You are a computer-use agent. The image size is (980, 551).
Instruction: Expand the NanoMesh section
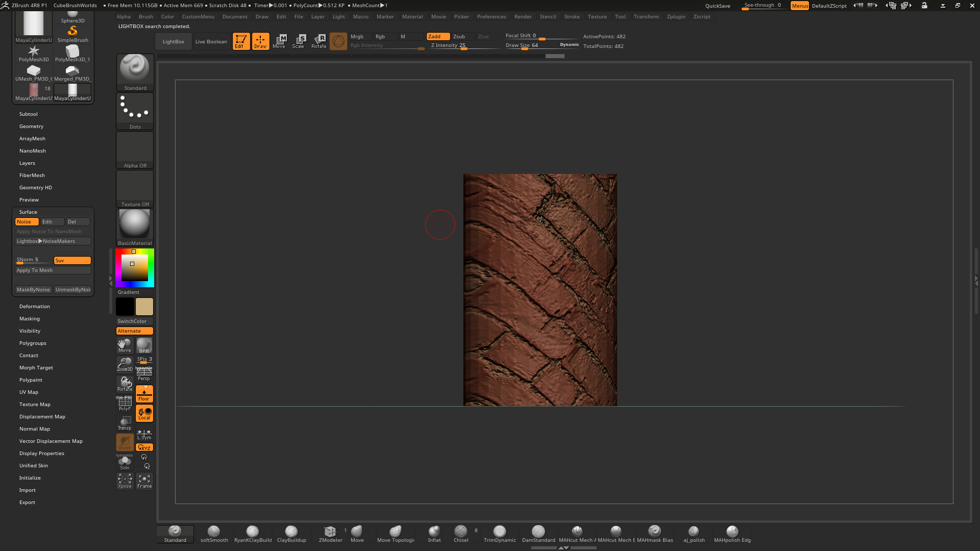point(33,151)
